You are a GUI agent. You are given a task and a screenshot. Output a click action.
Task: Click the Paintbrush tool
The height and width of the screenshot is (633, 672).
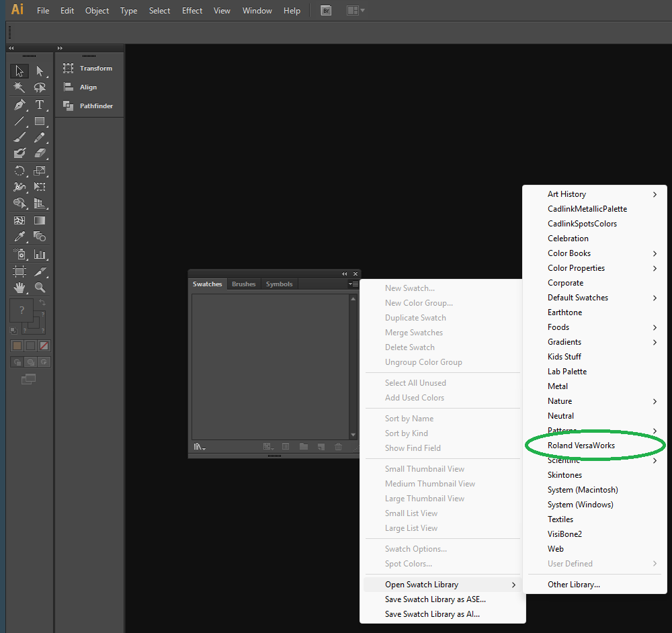pos(19,137)
